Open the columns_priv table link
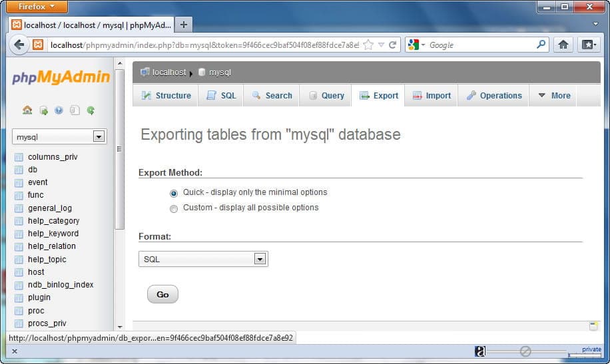610x364 pixels. 53,157
